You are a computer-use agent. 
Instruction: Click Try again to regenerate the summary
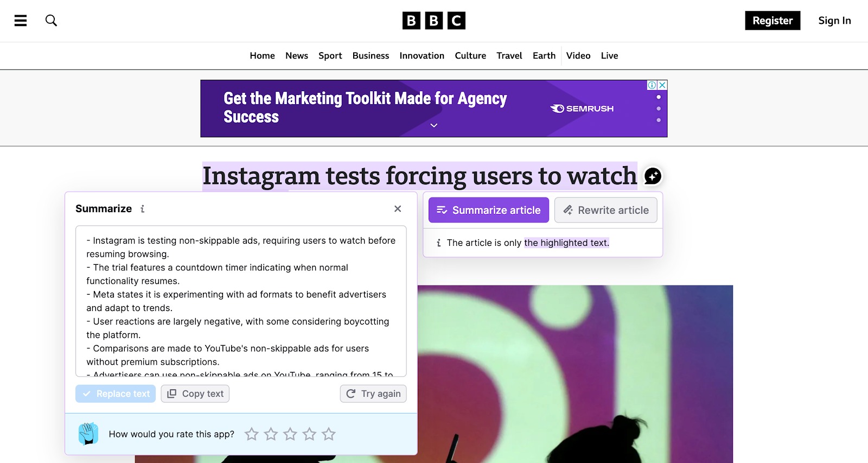pyautogui.click(x=373, y=394)
